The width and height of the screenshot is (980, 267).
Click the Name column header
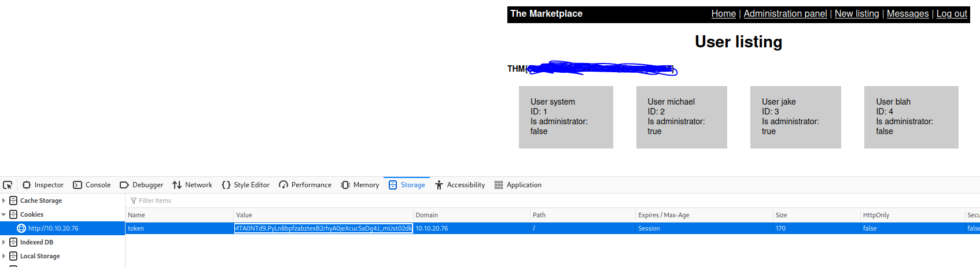pyautogui.click(x=179, y=215)
